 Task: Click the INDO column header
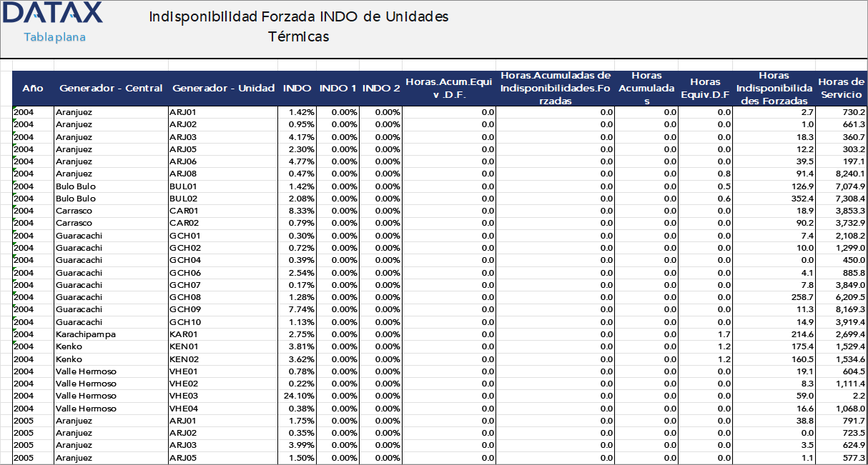click(297, 88)
